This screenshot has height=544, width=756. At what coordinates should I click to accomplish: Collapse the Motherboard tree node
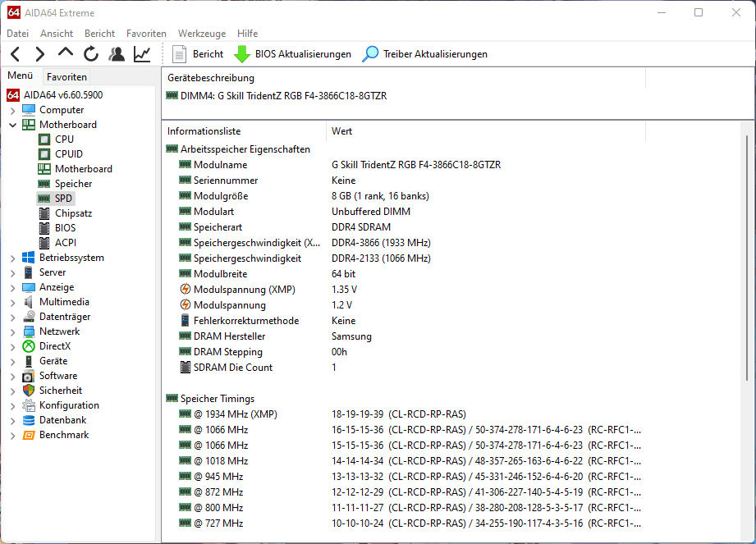pyautogui.click(x=12, y=125)
